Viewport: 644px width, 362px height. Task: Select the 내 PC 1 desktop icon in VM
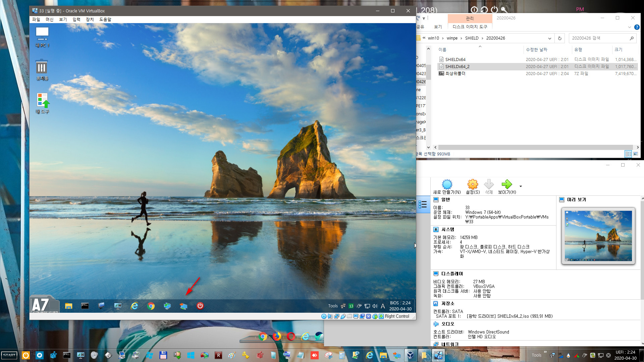[42, 37]
